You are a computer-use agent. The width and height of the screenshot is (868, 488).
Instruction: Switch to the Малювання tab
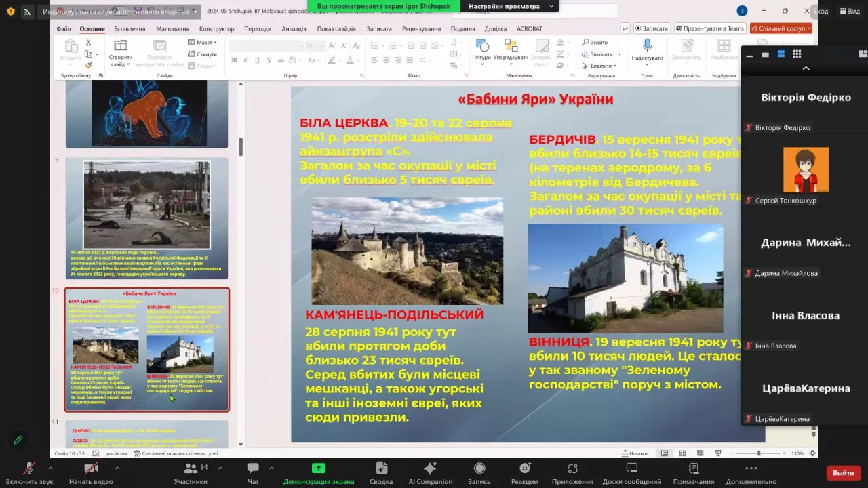click(x=172, y=29)
